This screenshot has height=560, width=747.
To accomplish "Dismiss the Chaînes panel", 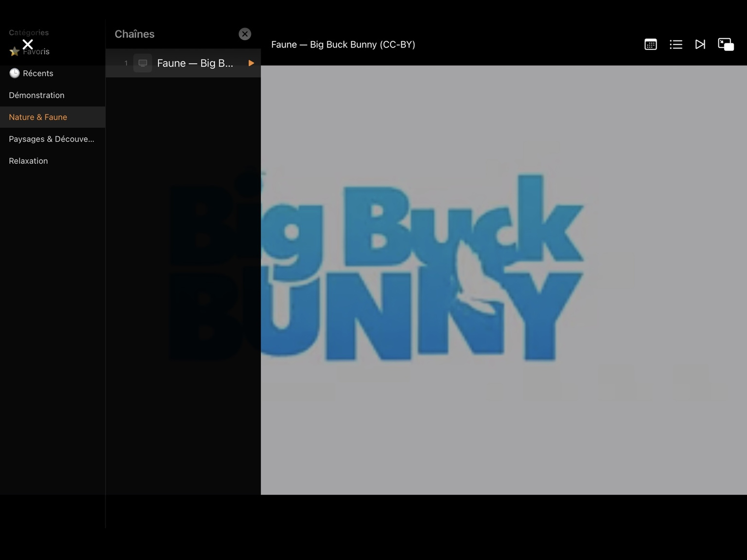I will point(245,34).
